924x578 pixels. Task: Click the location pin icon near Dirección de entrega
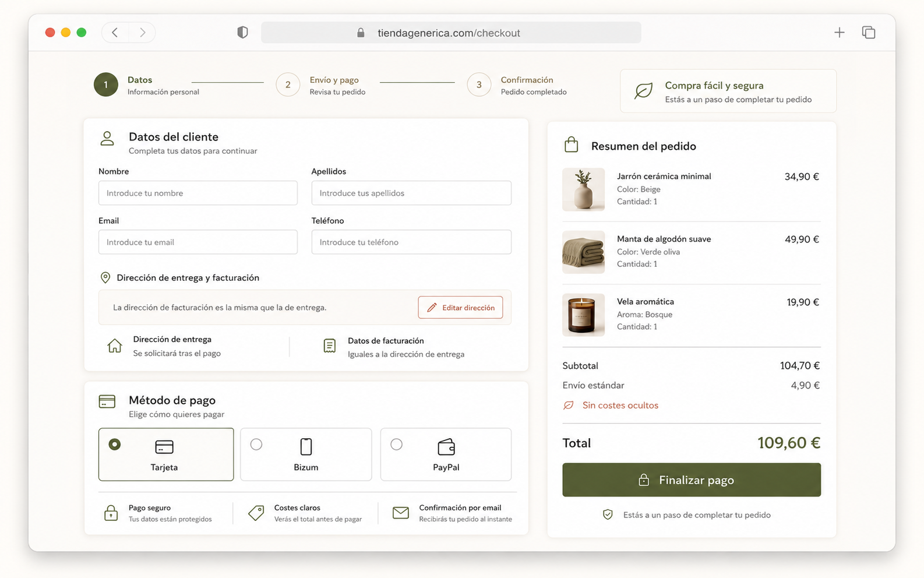(x=105, y=278)
